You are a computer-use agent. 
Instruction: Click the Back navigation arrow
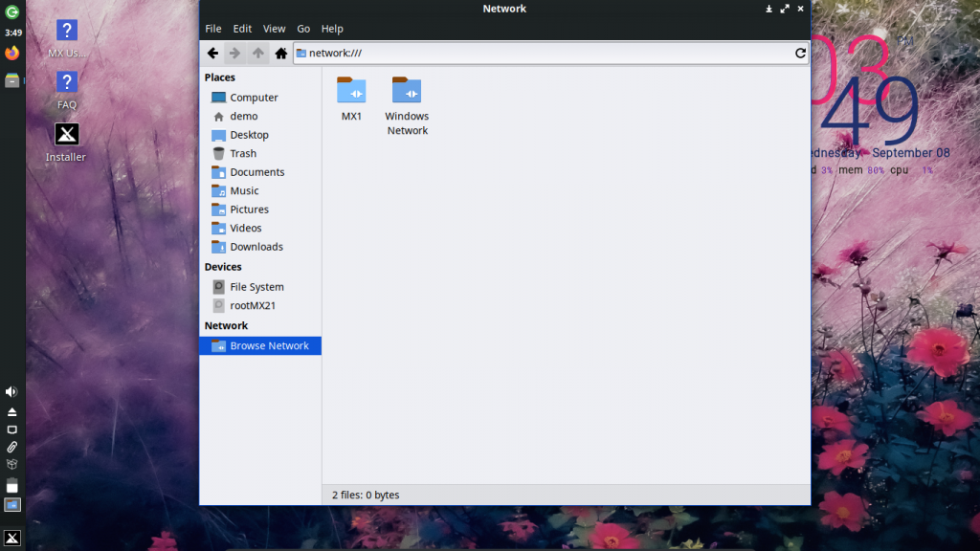point(212,54)
